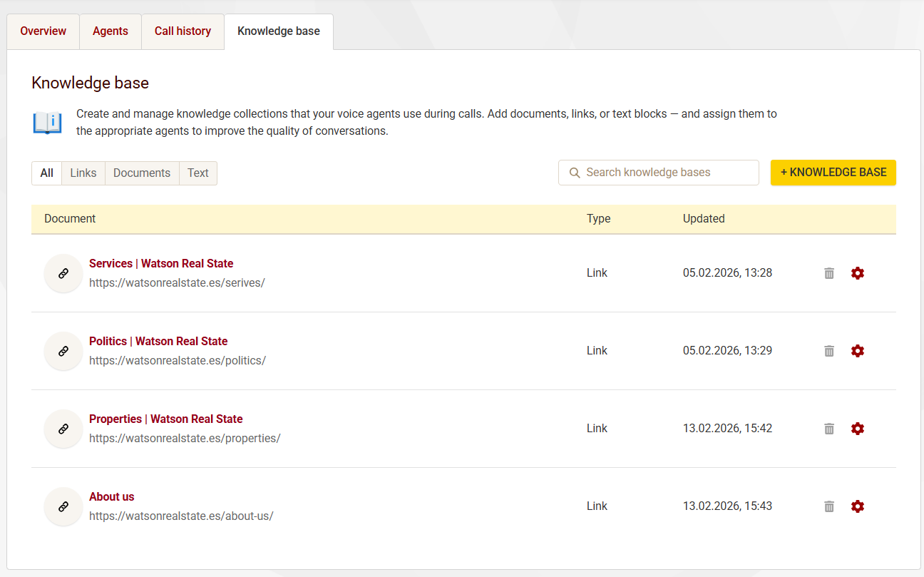Open gear settings for Politics entry
924x577 pixels.
pyautogui.click(x=858, y=351)
